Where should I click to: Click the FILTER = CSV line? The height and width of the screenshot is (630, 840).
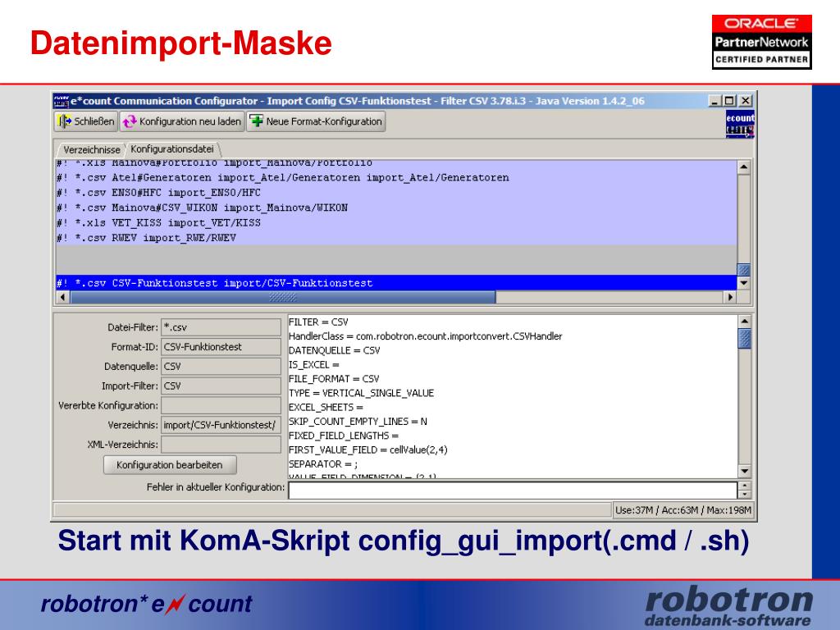pyautogui.click(x=318, y=322)
